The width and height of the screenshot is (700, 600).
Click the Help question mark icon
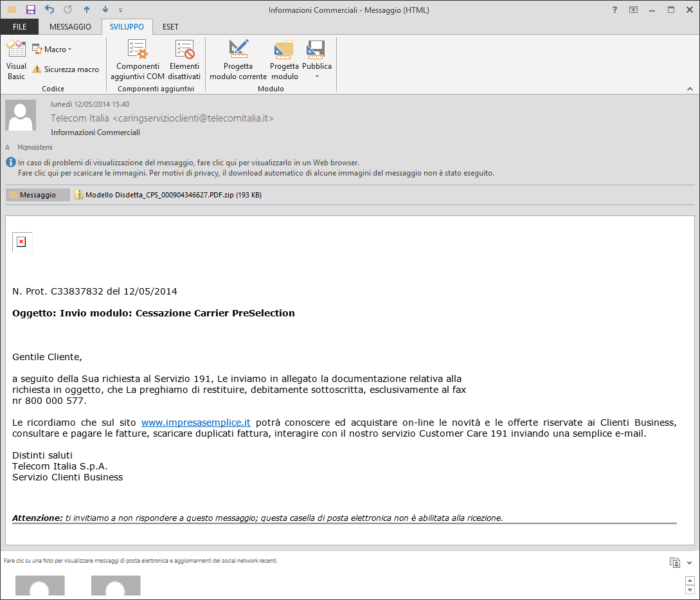[615, 10]
